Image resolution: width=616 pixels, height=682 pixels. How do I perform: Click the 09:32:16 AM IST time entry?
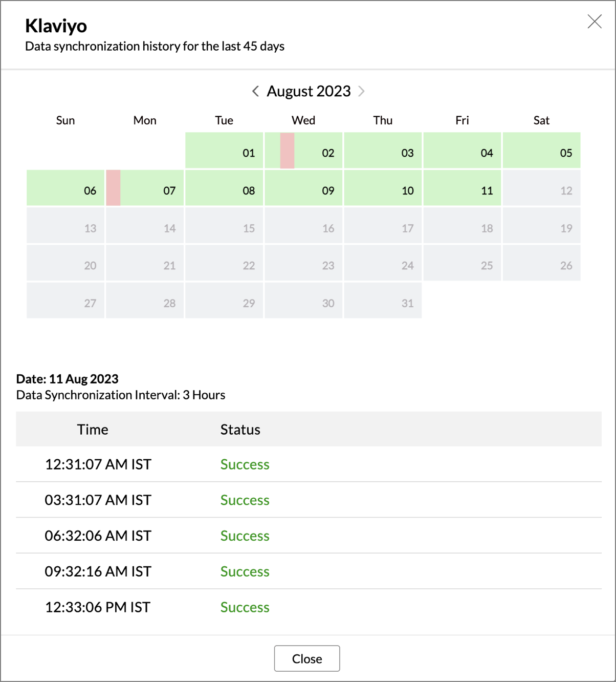pyautogui.click(x=98, y=571)
